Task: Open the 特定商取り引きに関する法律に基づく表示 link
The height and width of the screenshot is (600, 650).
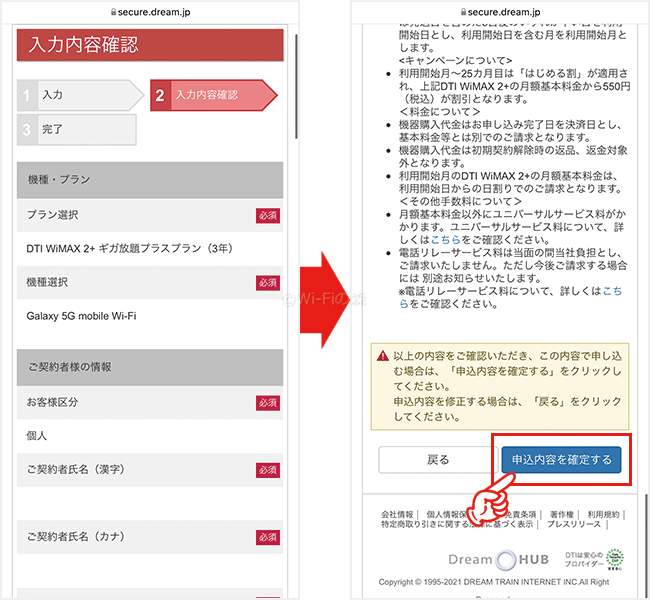Action: [x=457, y=524]
